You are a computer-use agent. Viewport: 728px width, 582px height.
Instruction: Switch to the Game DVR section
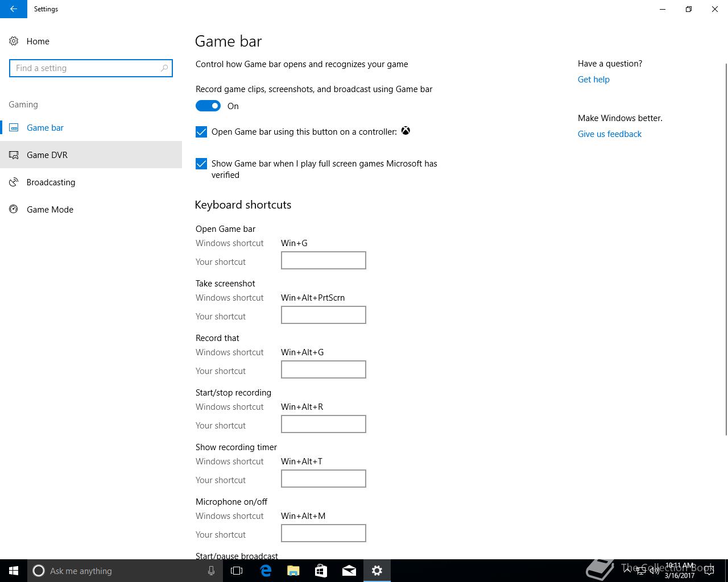tap(91, 155)
